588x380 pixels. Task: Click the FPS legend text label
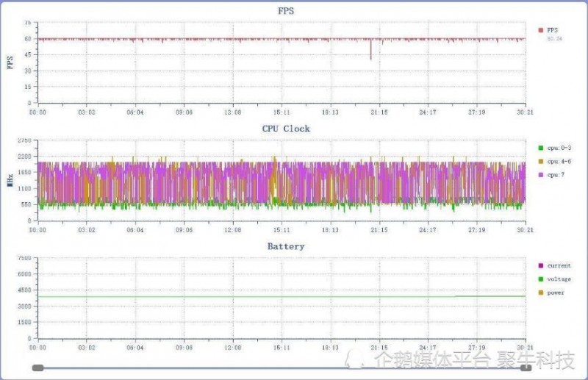(x=553, y=30)
